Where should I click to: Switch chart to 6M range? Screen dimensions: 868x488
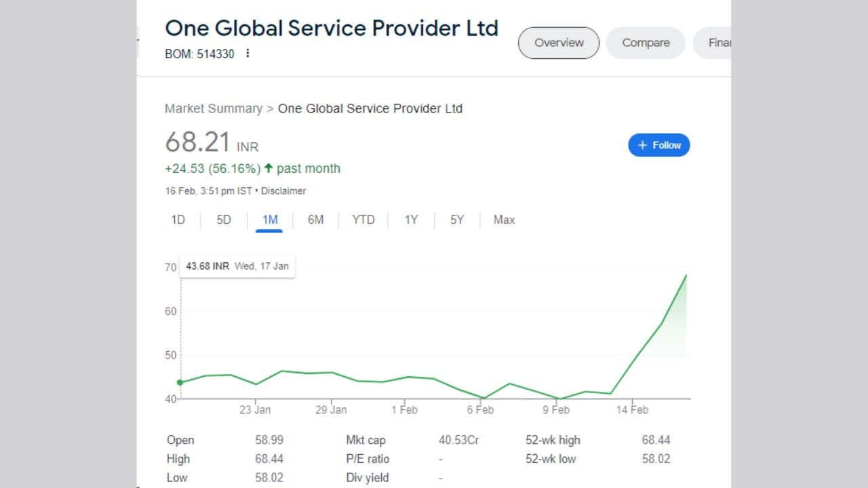pyautogui.click(x=315, y=220)
